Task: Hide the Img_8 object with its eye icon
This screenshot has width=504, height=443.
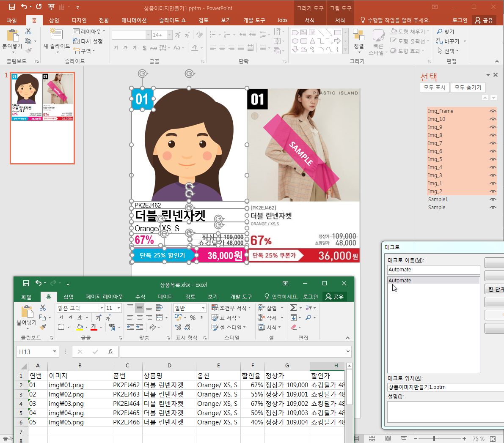Action: click(493, 135)
